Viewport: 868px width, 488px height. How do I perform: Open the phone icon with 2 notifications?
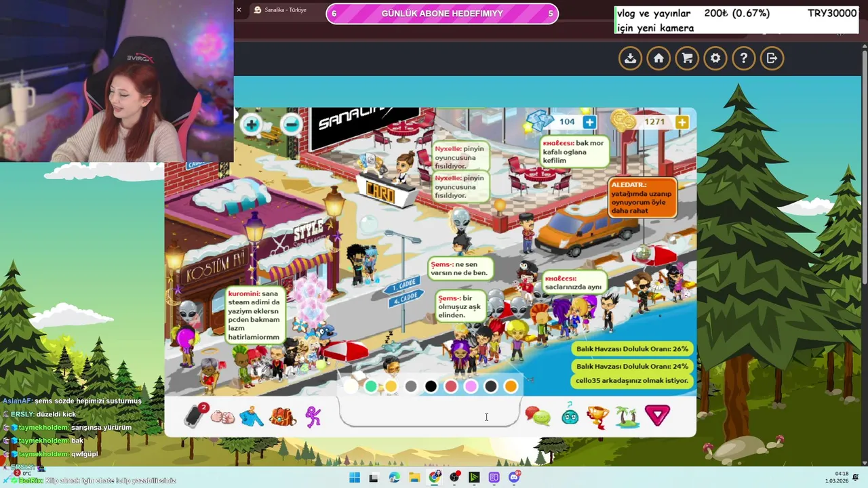click(195, 415)
